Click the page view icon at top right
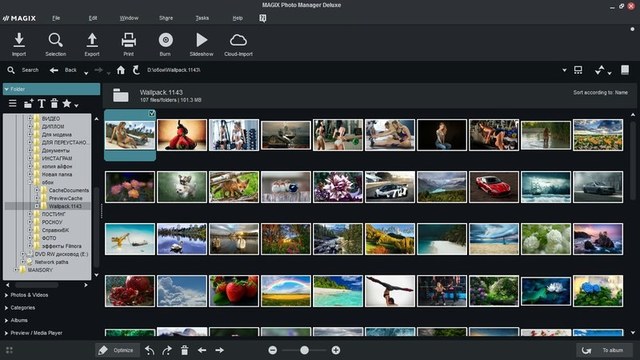This screenshot has height=360, width=640. (625, 70)
